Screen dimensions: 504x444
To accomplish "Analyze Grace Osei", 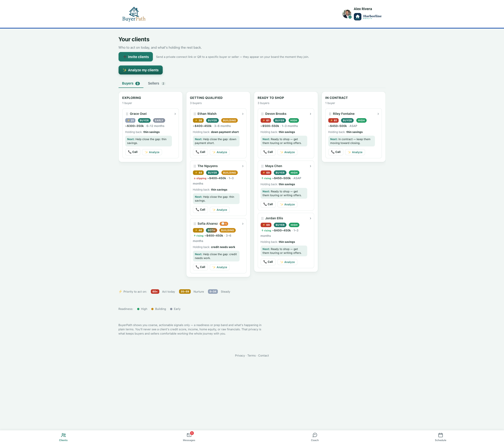I will coord(152,152).
